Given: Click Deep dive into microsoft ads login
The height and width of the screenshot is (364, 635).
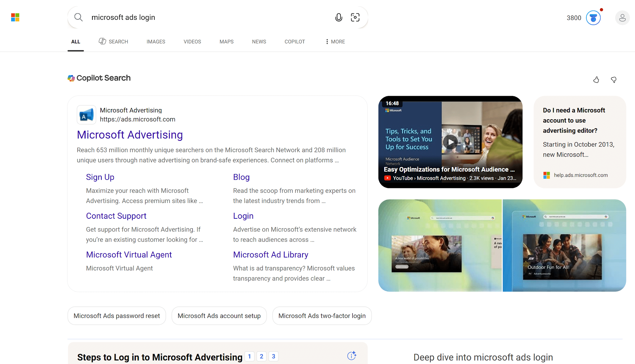Looking at the screenshot, I should tap(483, 357).
